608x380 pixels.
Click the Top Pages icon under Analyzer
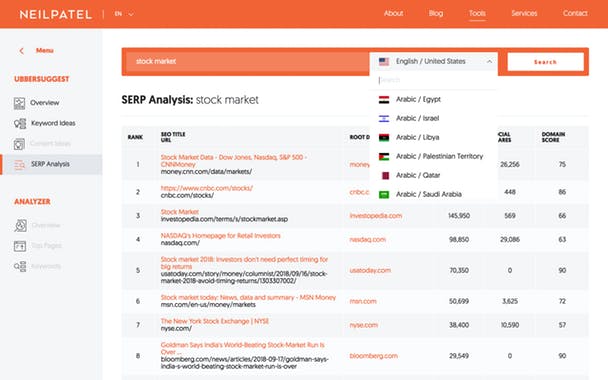click(20, 246)
